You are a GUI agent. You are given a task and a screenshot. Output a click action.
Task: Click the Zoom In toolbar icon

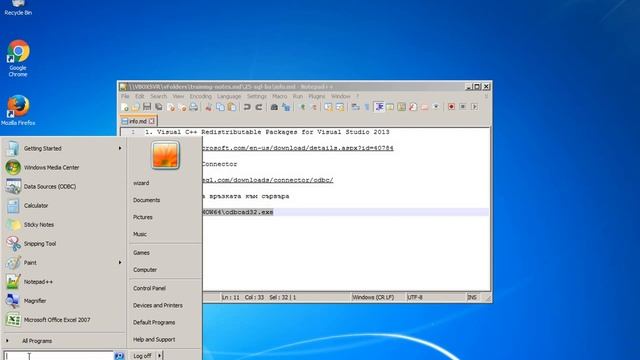pyautogui.click(x=302, y=107)
